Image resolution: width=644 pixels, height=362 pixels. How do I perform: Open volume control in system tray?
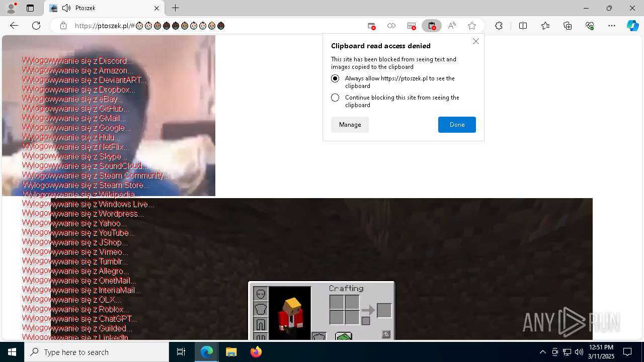(x=579, y=352)
